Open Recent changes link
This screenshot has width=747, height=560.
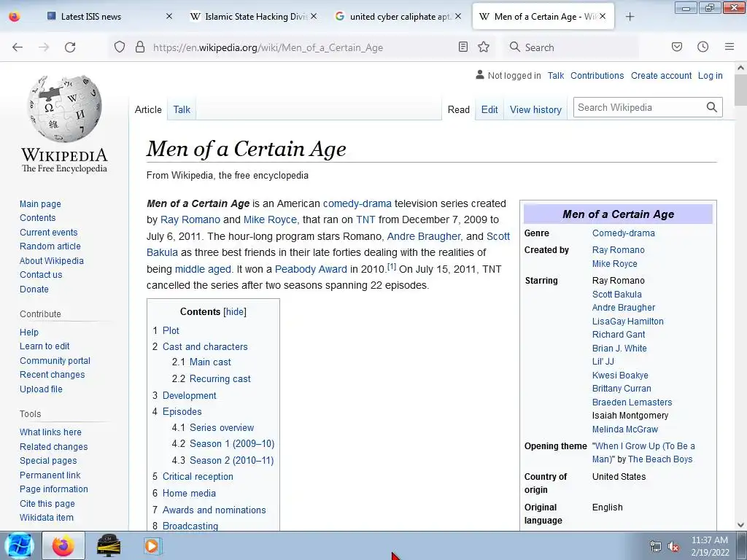tap(53, 375)
